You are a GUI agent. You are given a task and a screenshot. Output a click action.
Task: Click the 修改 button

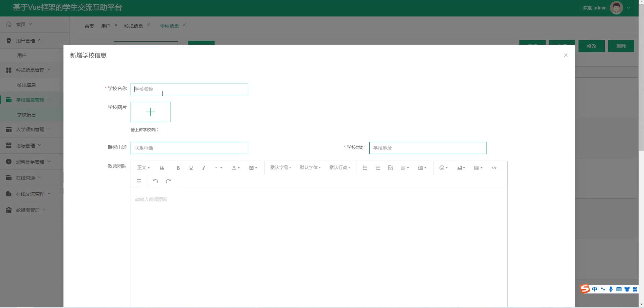592,46
